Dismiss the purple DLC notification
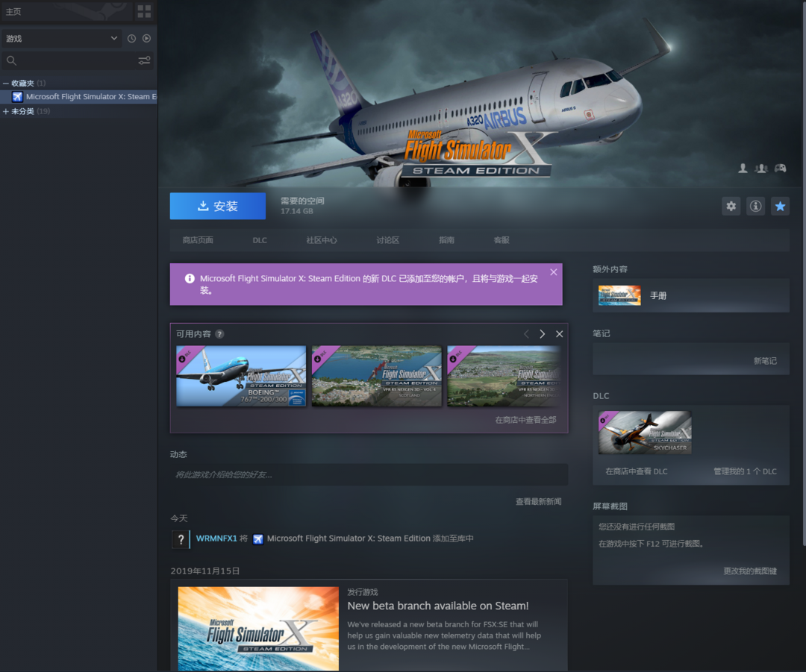Image resolution: width=806 pixels, height=672 pixels. coord(554,272)
